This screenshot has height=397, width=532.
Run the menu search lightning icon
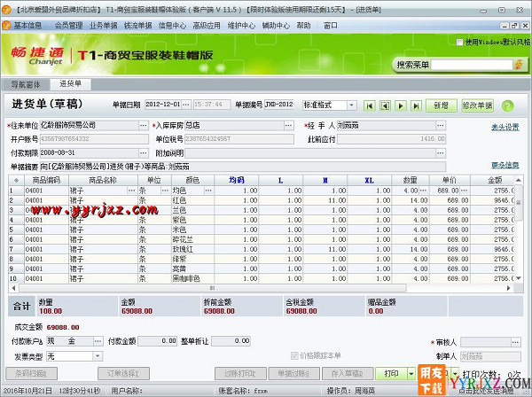519,65
